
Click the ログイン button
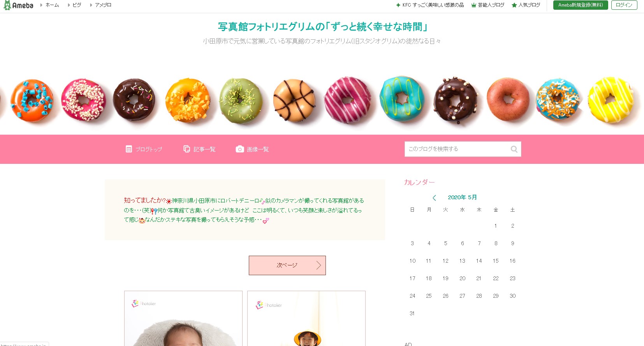624,5
